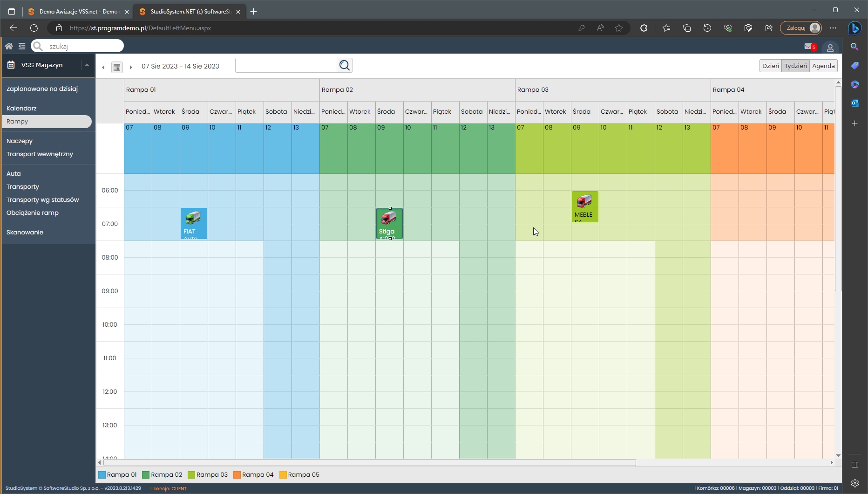
Task: Click the Rampa 02 legend color swatch
Action: 146,475
